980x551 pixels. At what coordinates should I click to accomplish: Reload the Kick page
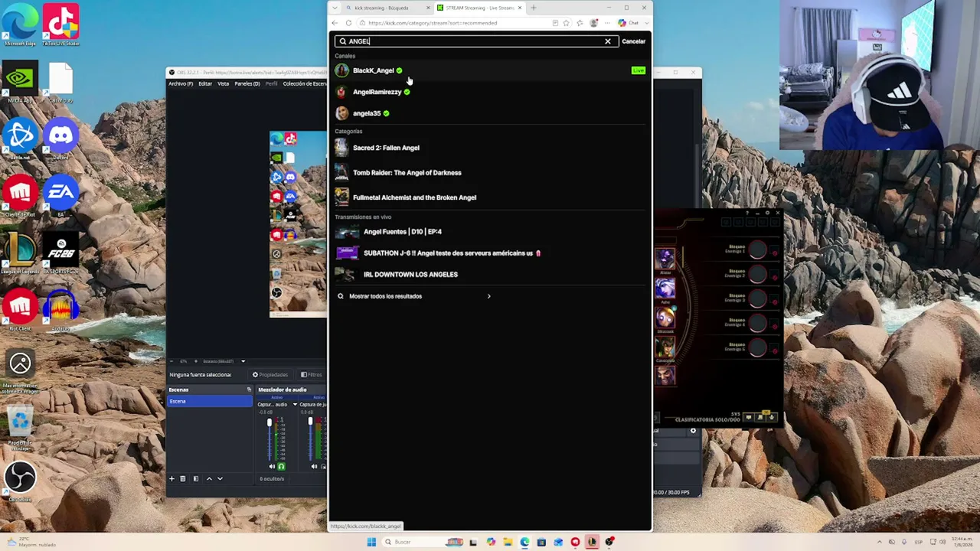(x=348, y=23)
